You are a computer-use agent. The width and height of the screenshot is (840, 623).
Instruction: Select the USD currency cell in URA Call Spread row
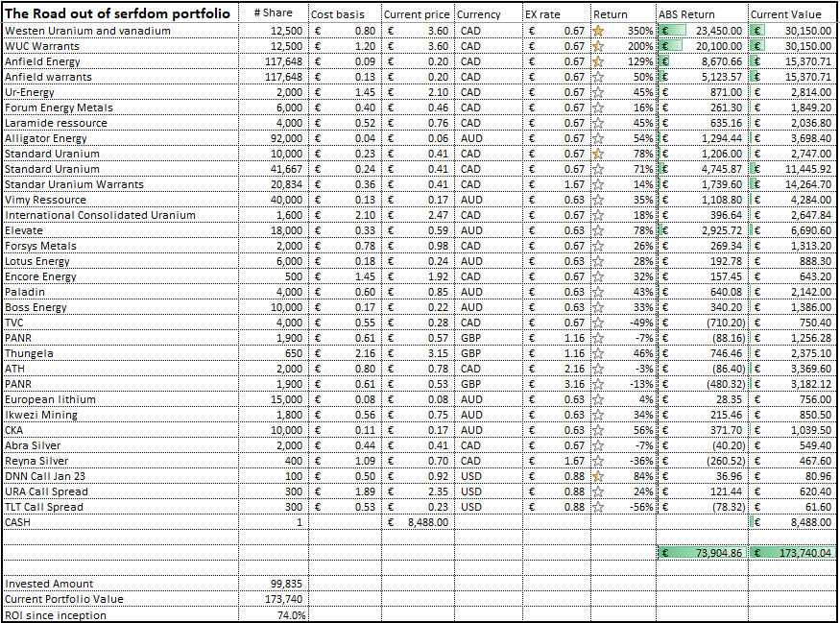(489, 491)
